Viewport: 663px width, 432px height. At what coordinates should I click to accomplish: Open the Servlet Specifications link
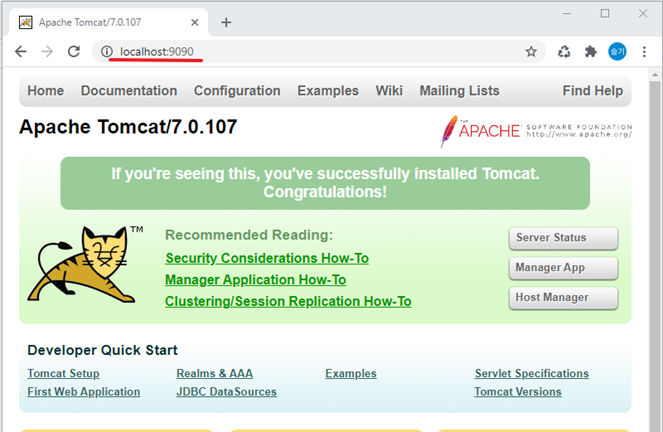click(x=531, y=374)
